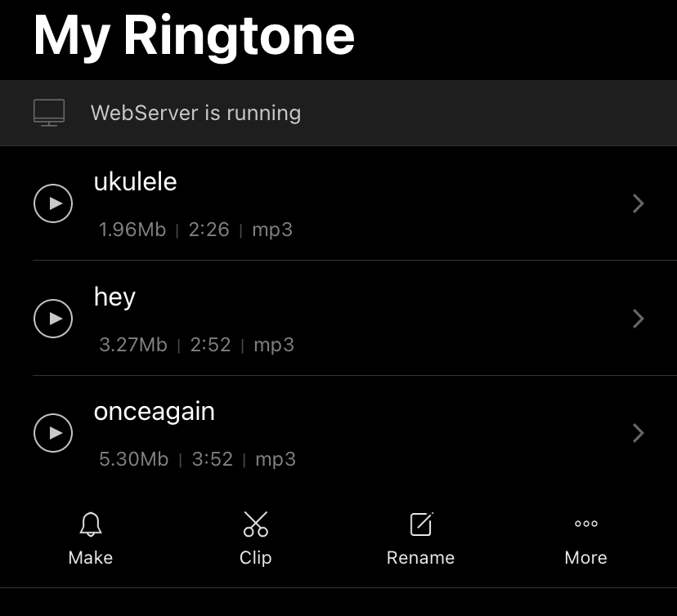
Task: Open hey details via its chevron
Action: pos(639,319)
